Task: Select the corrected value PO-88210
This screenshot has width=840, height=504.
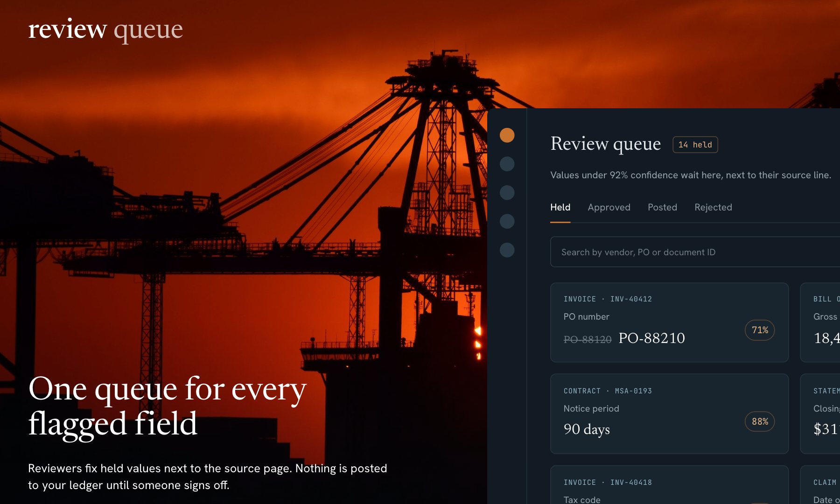Action: coord(651,338)
